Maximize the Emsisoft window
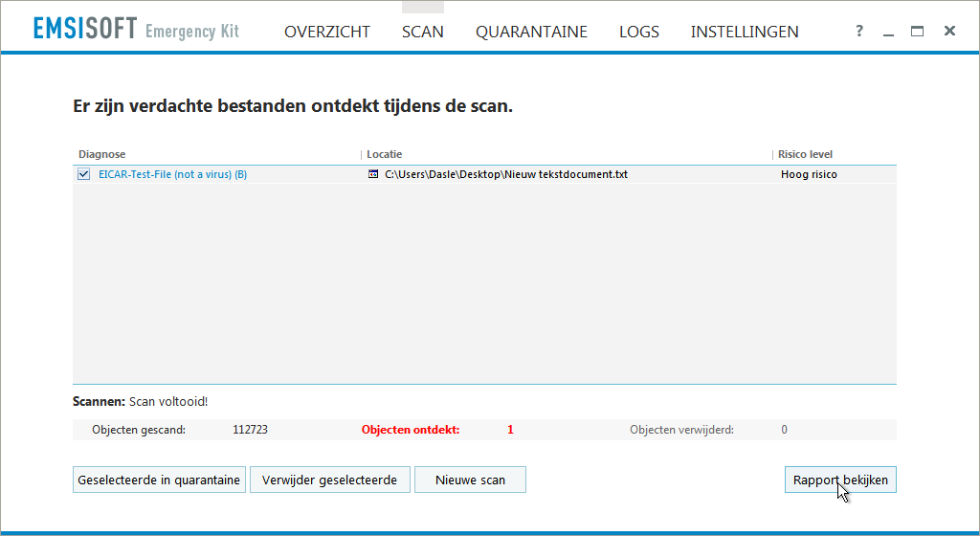 coord(917,31)
